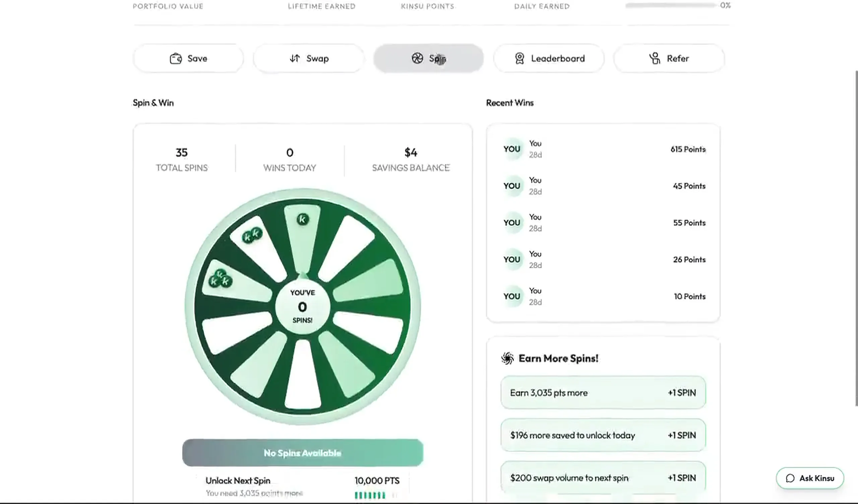Click the progress bar beside 0%
The width and height of the screenshot is (858, 504).
click(x=671, y=5)
